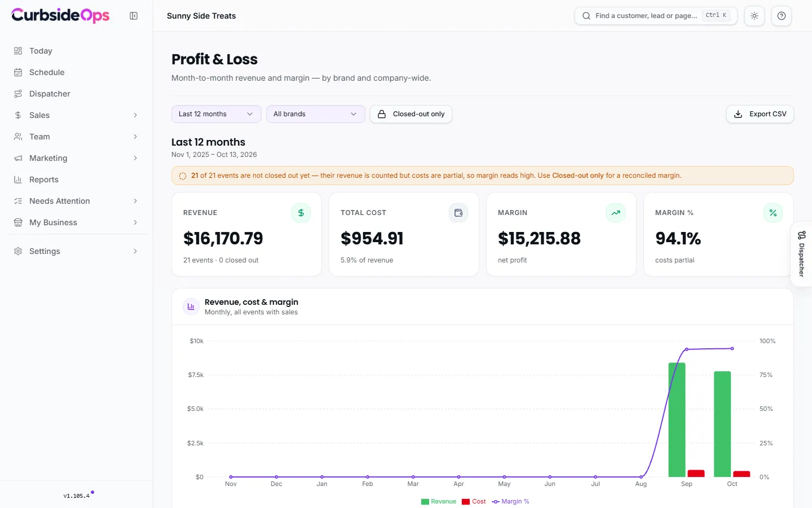Click the Total Cost wallet icon
812x508 pixels.
[458, 213]
